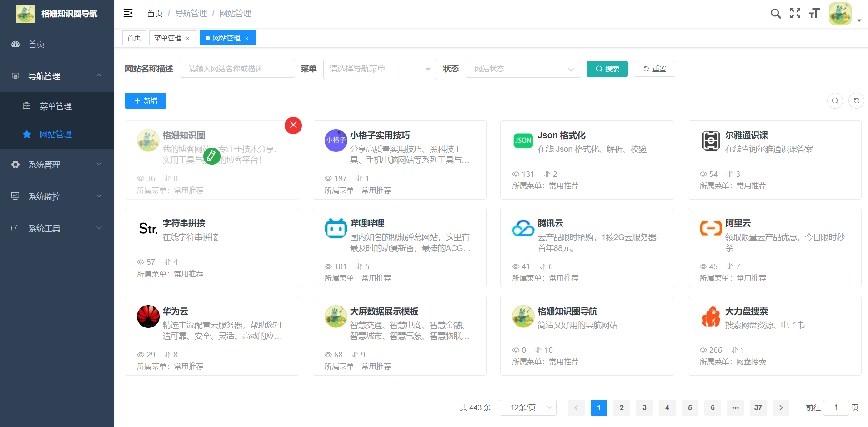This screenshot has width=868, height=427.
Task: Toggle fullscreen mode icon
Action: [795, 14]
